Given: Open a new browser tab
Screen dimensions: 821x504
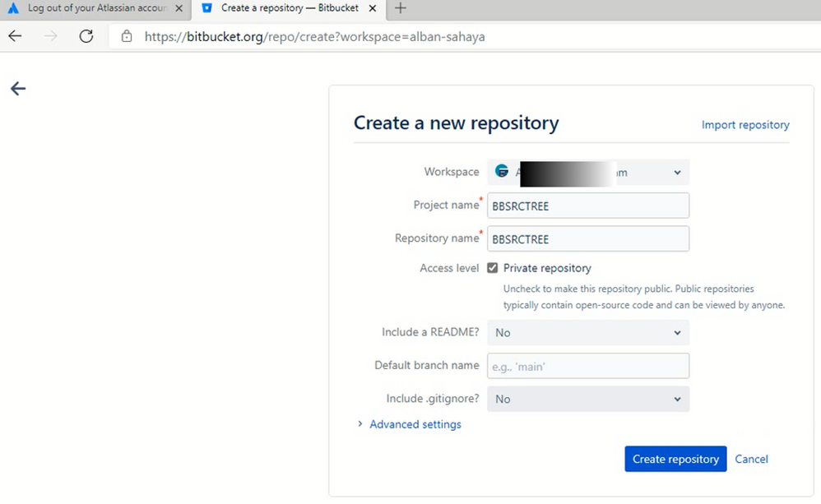Looking at the screenshot, I should (x=401, y=8).
